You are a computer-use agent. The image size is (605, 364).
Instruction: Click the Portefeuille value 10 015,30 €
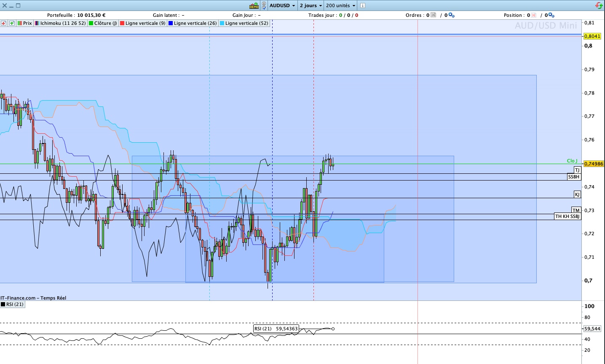(91, 15)
